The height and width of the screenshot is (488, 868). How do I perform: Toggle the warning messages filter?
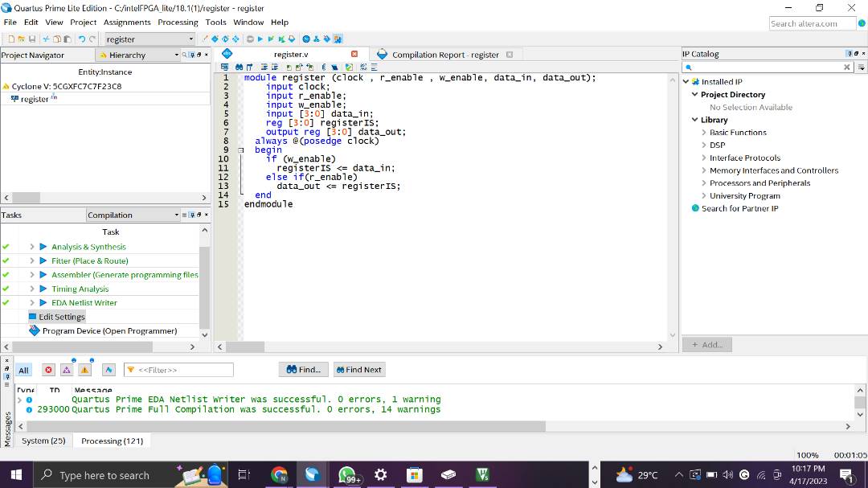click(84, 370)
